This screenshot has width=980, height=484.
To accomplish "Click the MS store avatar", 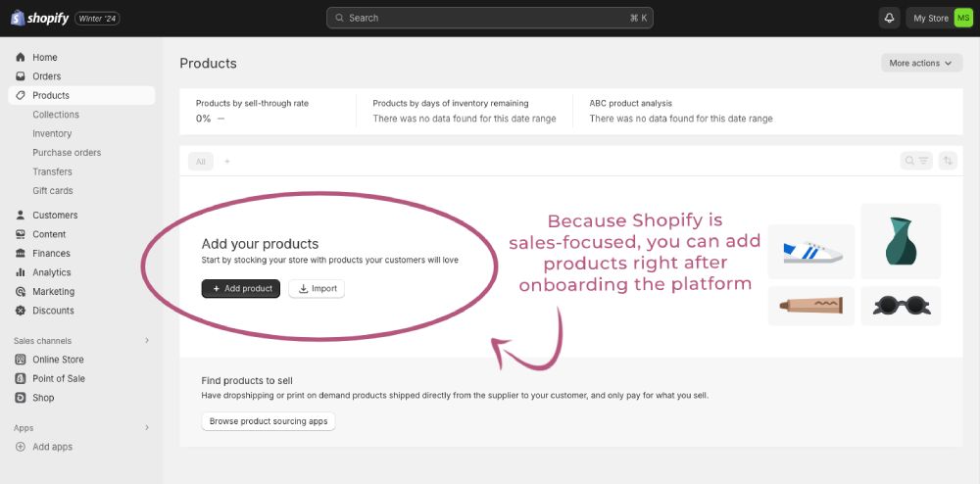I will click(x=963, y=18).
